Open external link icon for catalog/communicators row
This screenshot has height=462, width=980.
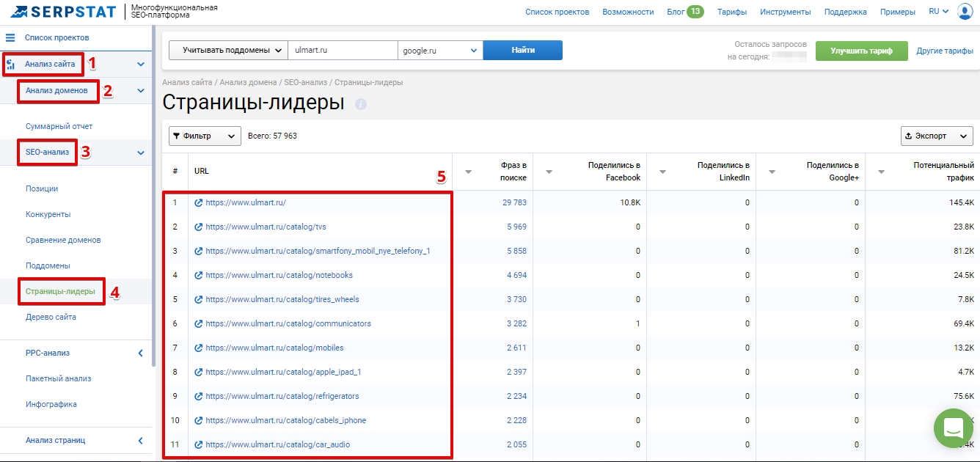tap(198, 323)
